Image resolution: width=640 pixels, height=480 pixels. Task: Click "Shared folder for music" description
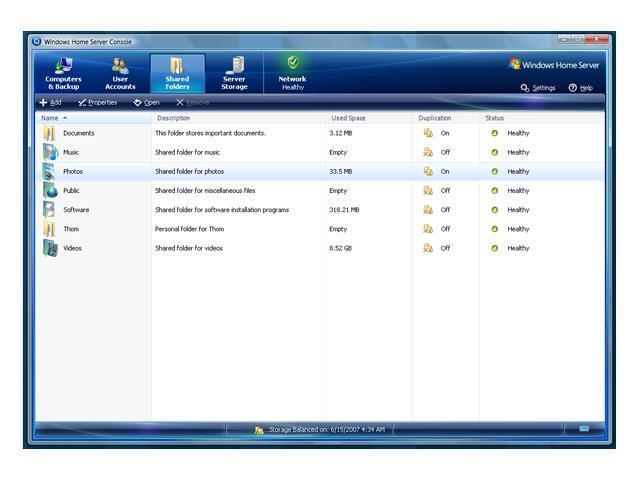[x=188, y=152]
